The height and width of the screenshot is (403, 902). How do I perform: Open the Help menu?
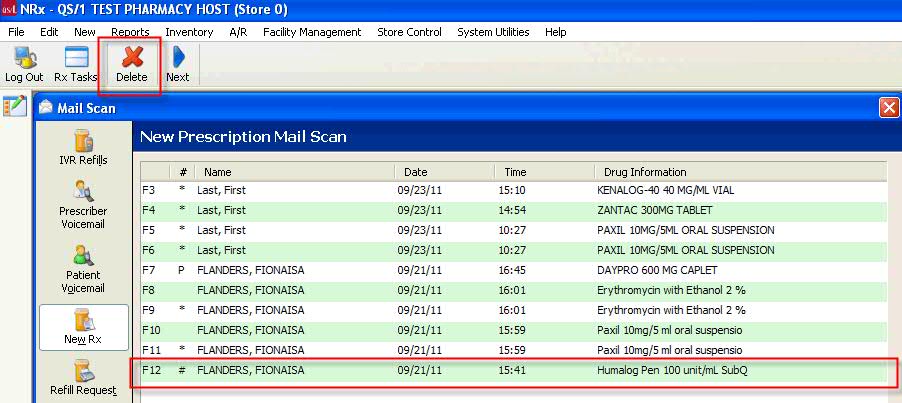coord(556,32)
